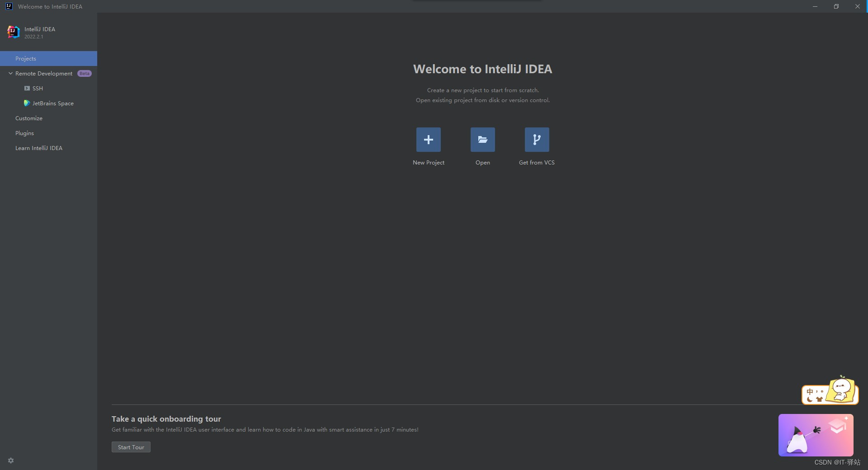Click Take a quick onboarding tour heading
The height and width of the screenshot is (470, 868).
pyautogui.click(x=166, y=419)
